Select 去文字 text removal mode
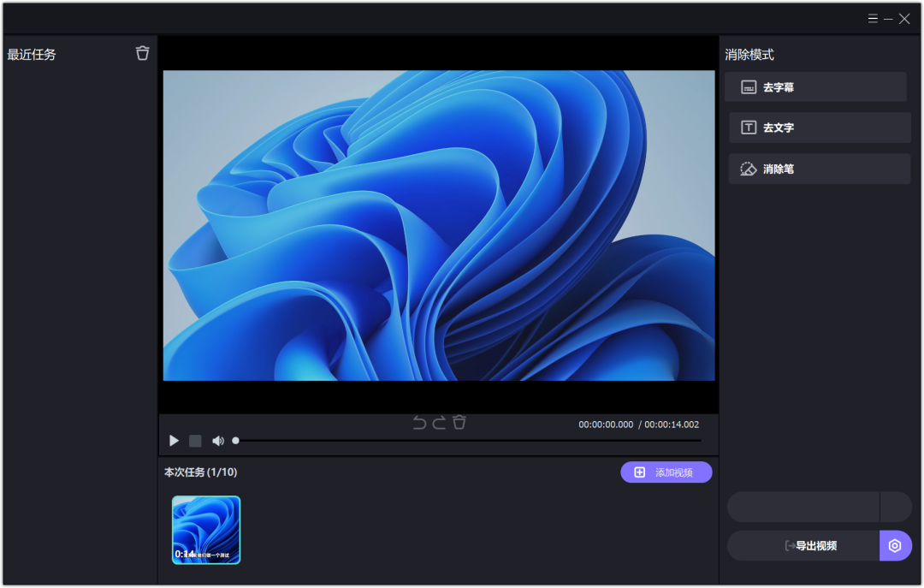Image resolution: width=924 pixels, height=588 pixels. click(820, 128)
